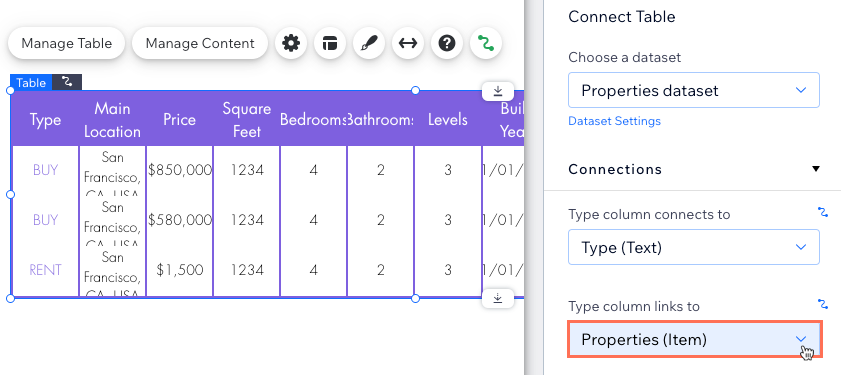Viewport: 841px width, 375px height.
Task: Open table settings gear icon
Action: pos(291,43)
